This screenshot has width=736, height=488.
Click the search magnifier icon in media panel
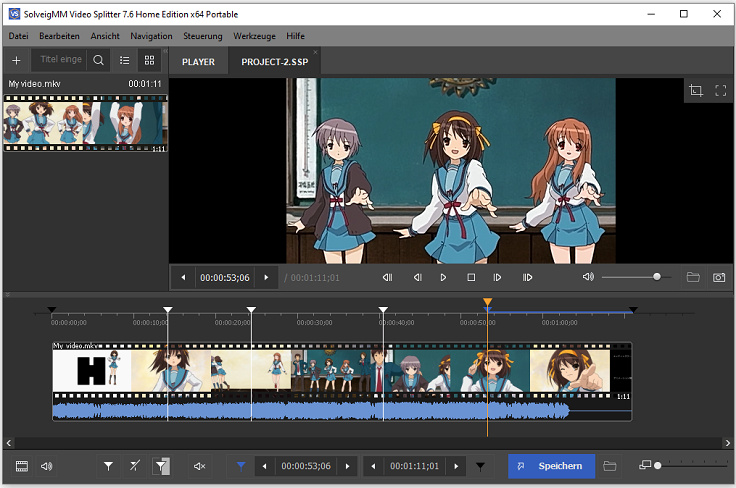tap(99, 60)
